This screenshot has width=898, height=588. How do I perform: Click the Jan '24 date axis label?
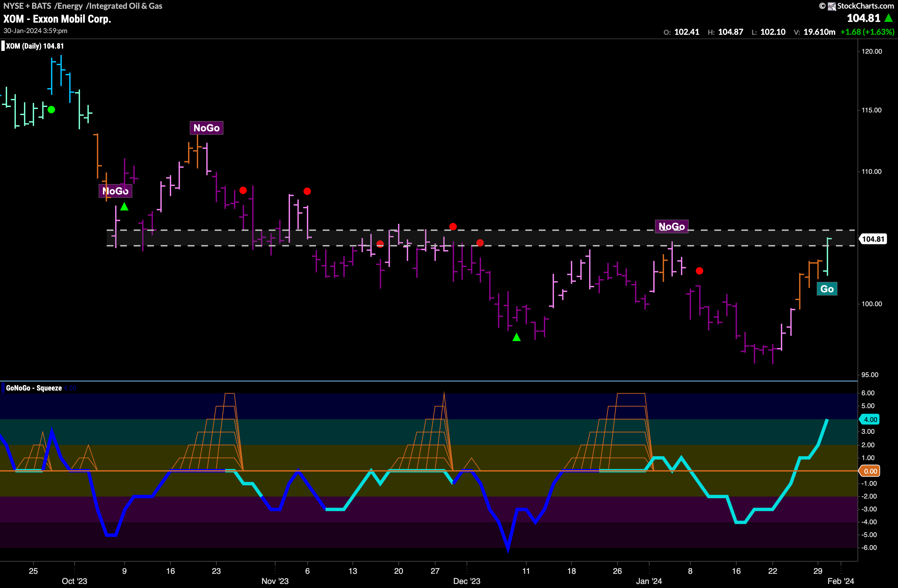coord(649,581)
